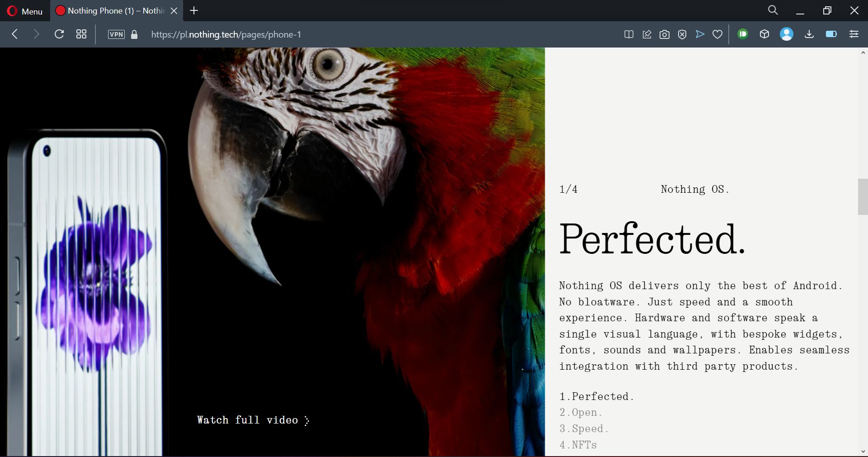Click Watch full video link
The height and width of the screenshot is (457, 868).
click(253, 420)
